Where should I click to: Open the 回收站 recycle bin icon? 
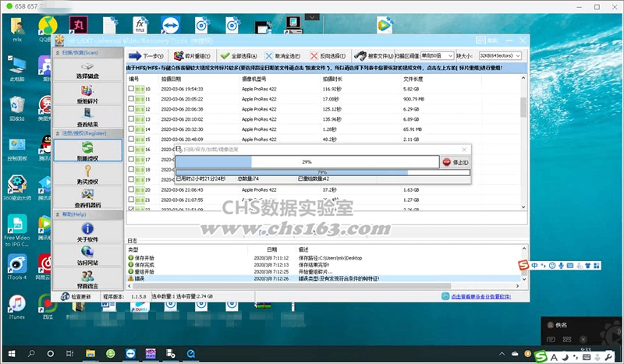click(16, 108)
